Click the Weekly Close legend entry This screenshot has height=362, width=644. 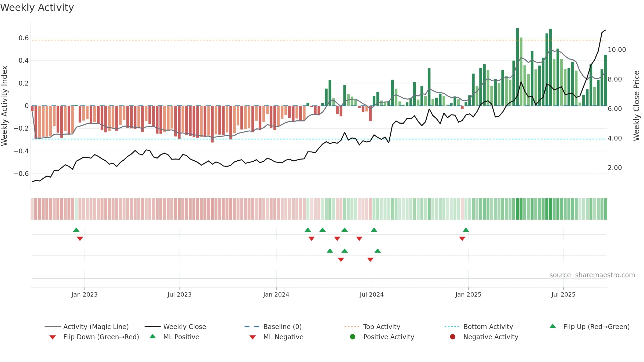pos(175,327)
